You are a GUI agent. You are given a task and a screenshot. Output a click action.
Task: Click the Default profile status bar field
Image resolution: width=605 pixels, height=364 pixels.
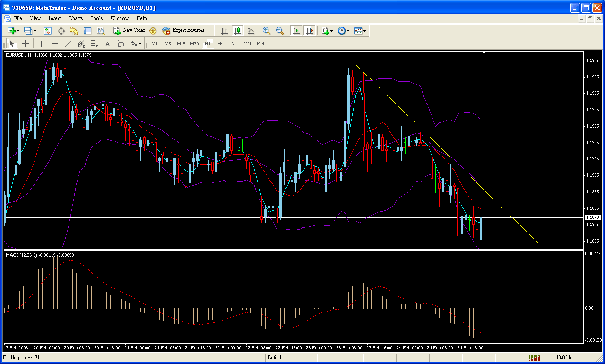275,357
